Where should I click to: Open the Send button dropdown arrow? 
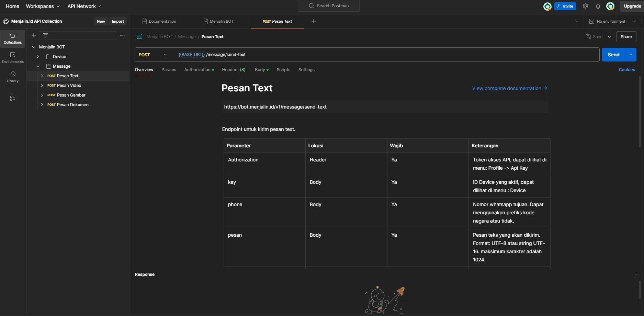[631, 55]
